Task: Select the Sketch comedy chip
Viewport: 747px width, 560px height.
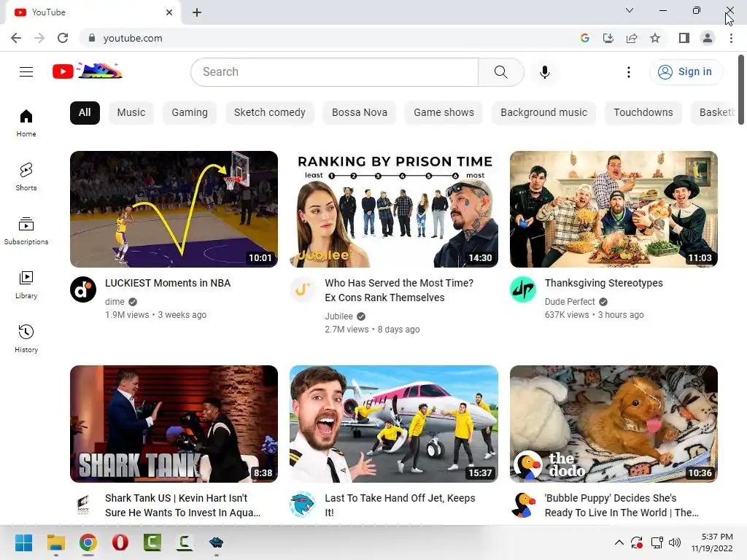Action: click(270, 113)
